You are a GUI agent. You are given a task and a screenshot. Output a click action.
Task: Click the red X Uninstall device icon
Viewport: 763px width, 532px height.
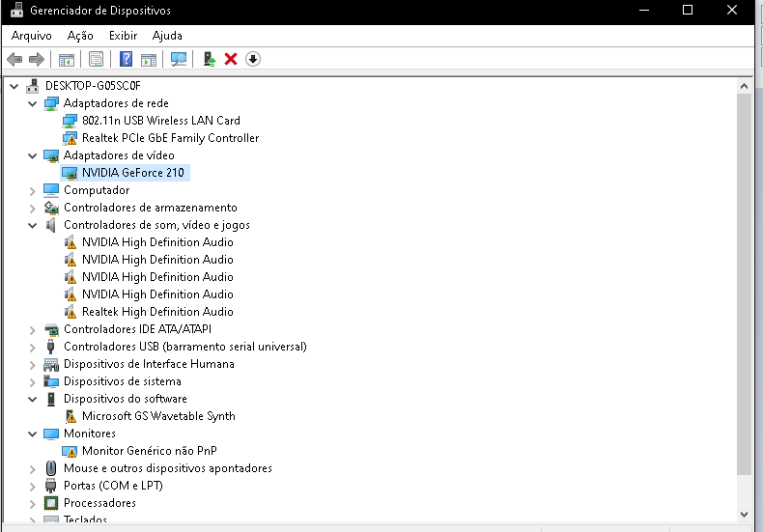[x=231, y=59]
